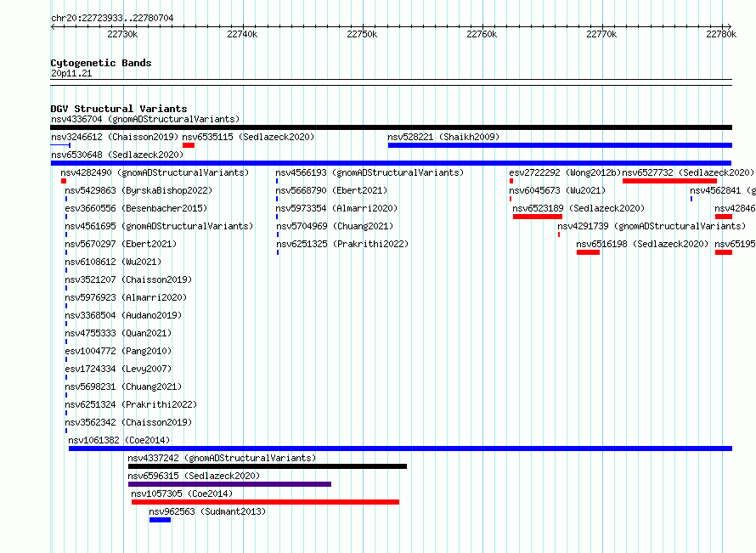The image size is (756, 553).
Task: Select the nsv3521207 (Chaisson2019) label
Action: pyautogui.click(x=128, y=279)
